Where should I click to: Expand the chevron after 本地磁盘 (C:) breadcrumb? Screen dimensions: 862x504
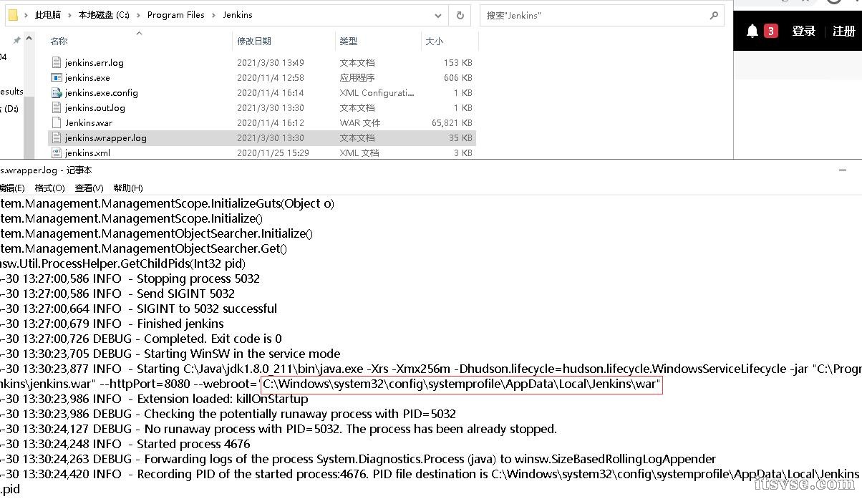tap(138, 15)
